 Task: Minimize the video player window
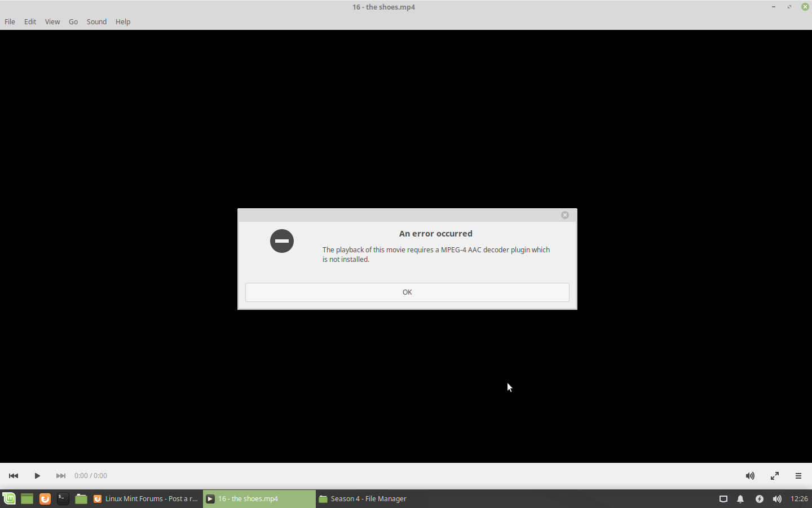pyautogui.click(x=774, y=7)
